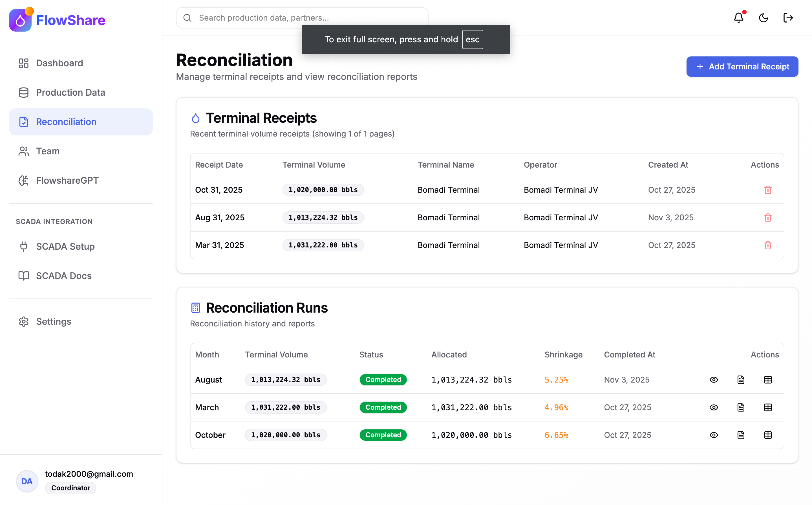Open the notifications bell
Image resolution: width=812 pixels, height=505 pixels.
point(739,18)
